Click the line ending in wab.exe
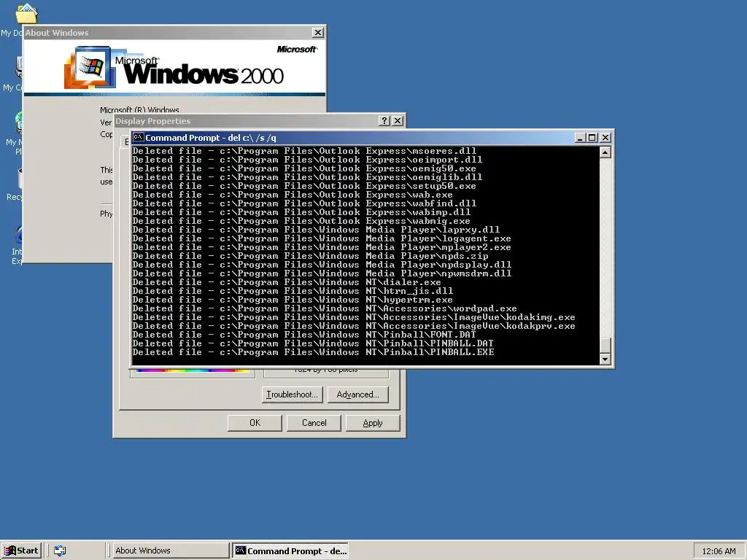Viewport: 747px width, 560px height. point(293,195)
